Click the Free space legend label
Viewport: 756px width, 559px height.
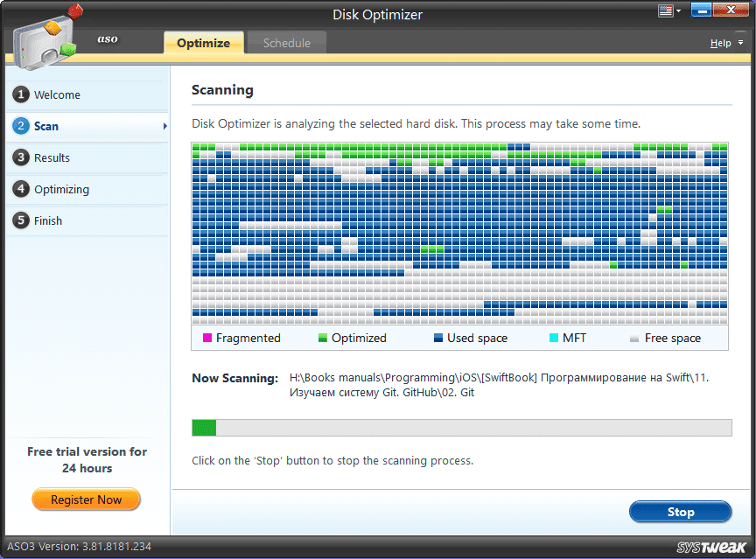tap(673, 339)
